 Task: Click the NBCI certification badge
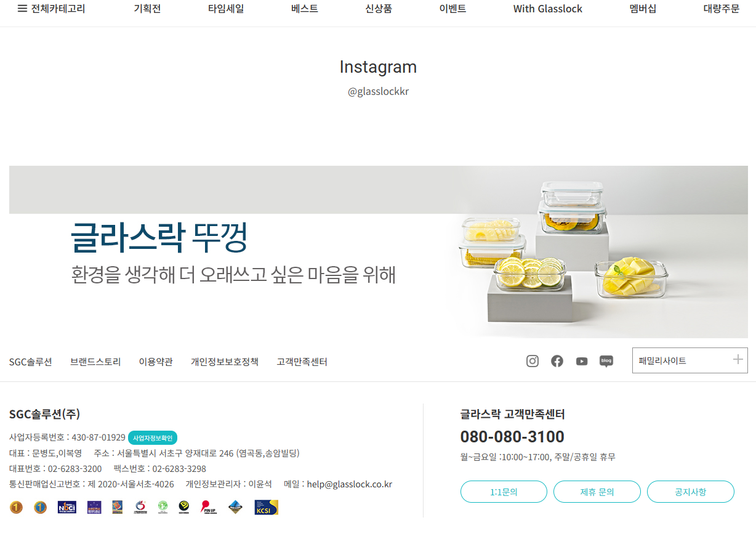click(66, 507)
